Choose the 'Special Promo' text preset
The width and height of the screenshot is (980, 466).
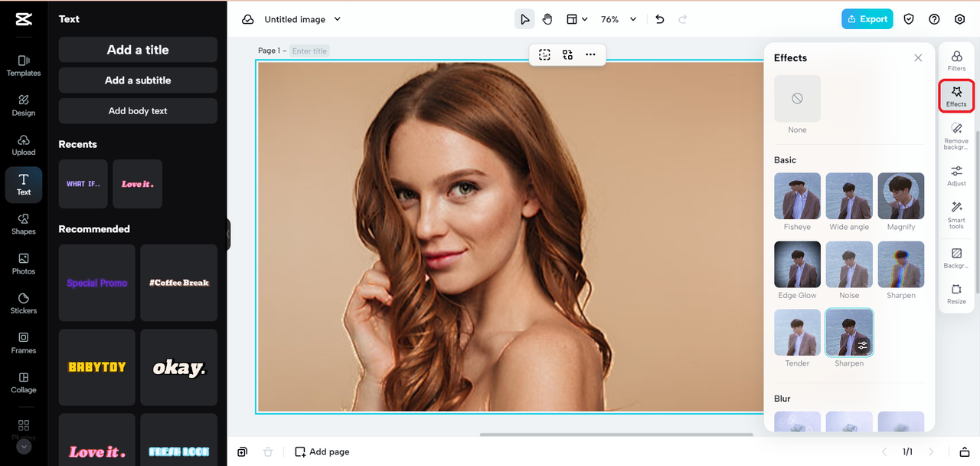pos(97,283)
